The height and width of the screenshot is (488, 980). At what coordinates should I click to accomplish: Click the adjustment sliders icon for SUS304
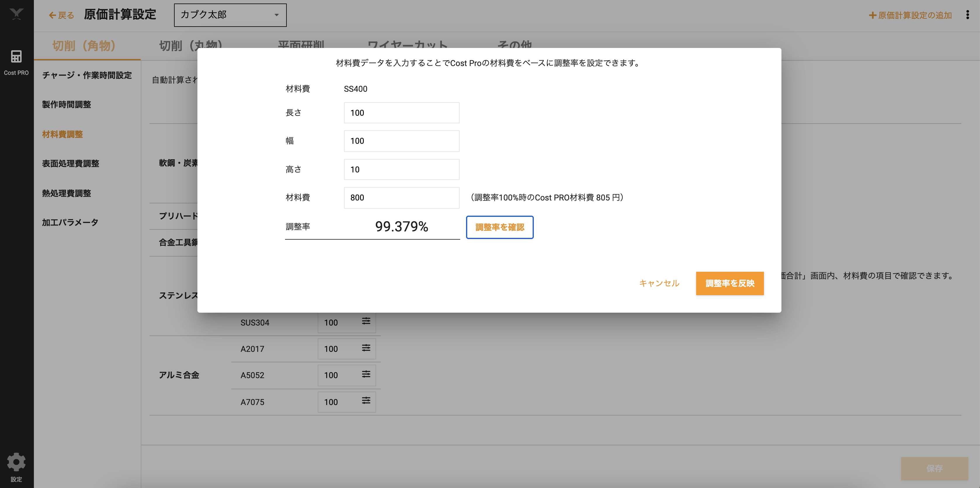click(366, 321)
